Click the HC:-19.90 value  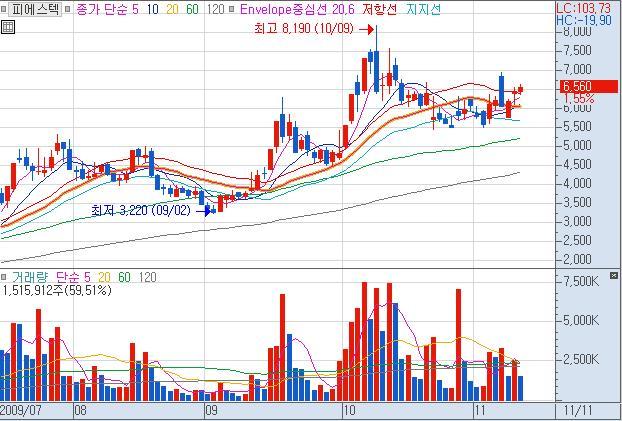(584, 20)
